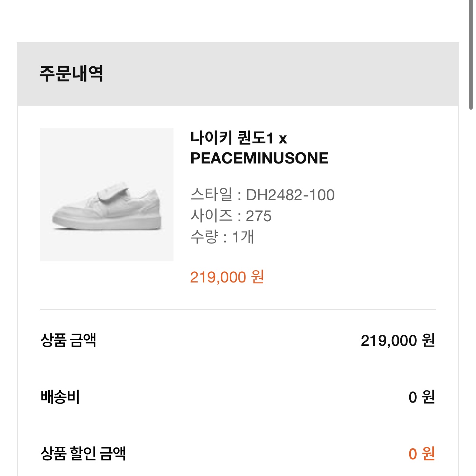476x476 pixels.
Task: Click the 사이즈 label
Action: point(211,216)
